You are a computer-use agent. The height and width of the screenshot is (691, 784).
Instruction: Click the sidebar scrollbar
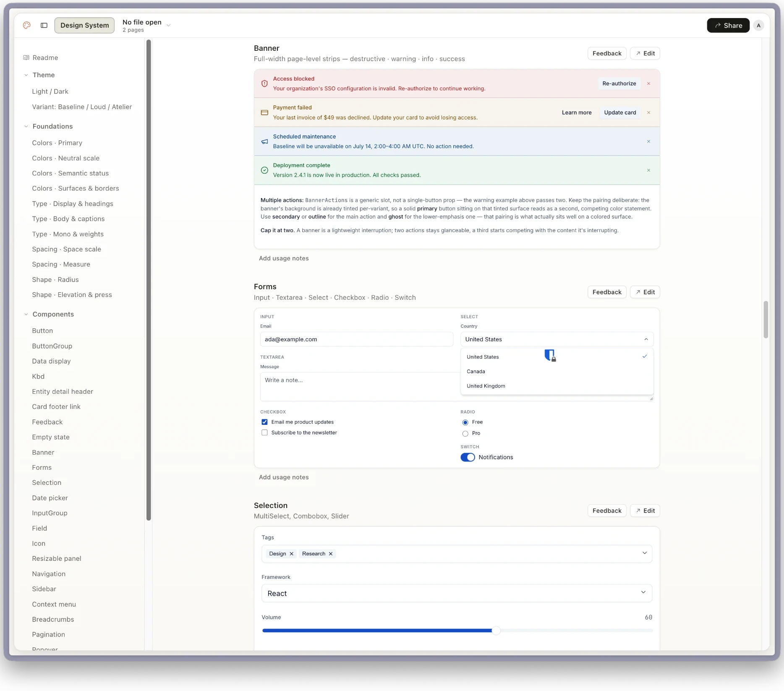tap(149, 280)
